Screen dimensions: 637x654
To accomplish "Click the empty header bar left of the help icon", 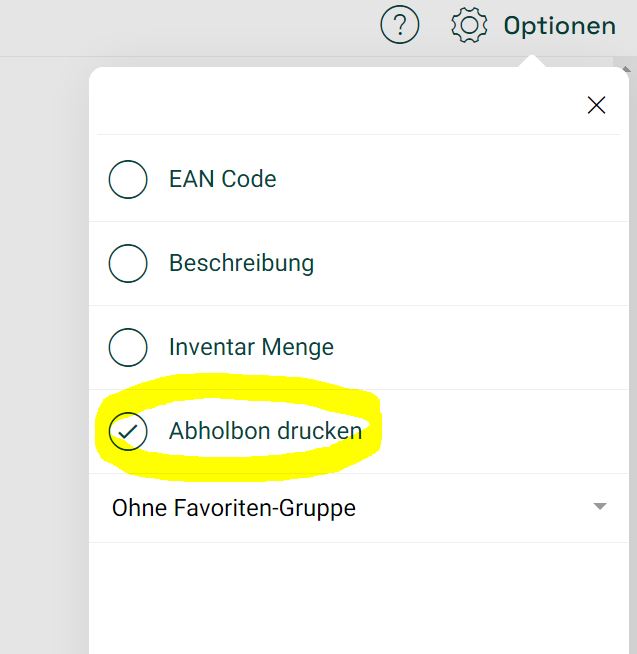I will (x=188, y=28).
